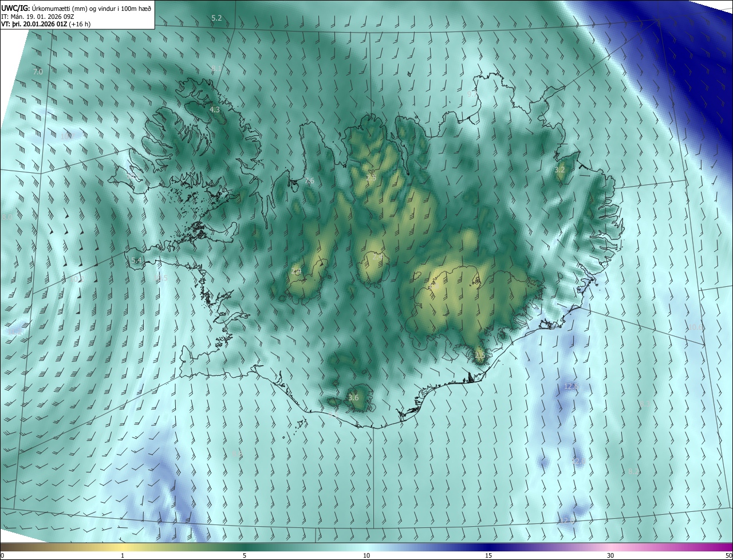Click the "5.4" value label on the peninsula
The width and height of the screenshot is (733, 560).
(x=136, y=261)
